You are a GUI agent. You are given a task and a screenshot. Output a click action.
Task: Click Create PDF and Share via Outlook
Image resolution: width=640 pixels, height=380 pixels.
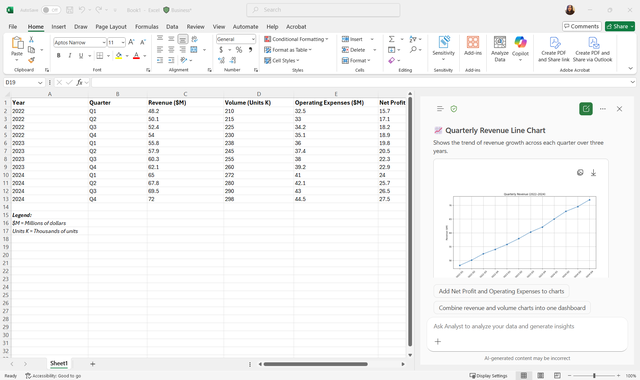pos(593,49)
